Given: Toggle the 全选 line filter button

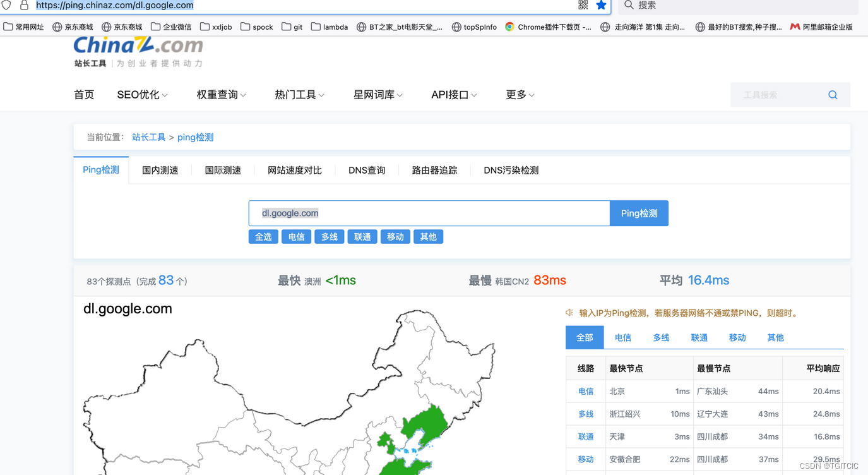Looking at the screenshot, I should coord(263,237).
